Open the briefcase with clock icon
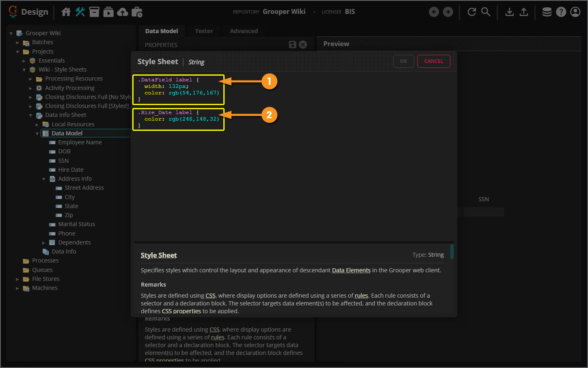The width and height of the screenshot is (588, 368). (137, 12)
